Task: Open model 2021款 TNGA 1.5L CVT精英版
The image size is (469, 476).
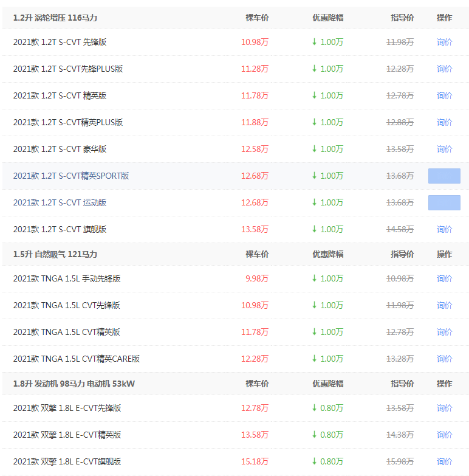Action: click(x=67, y=332)
